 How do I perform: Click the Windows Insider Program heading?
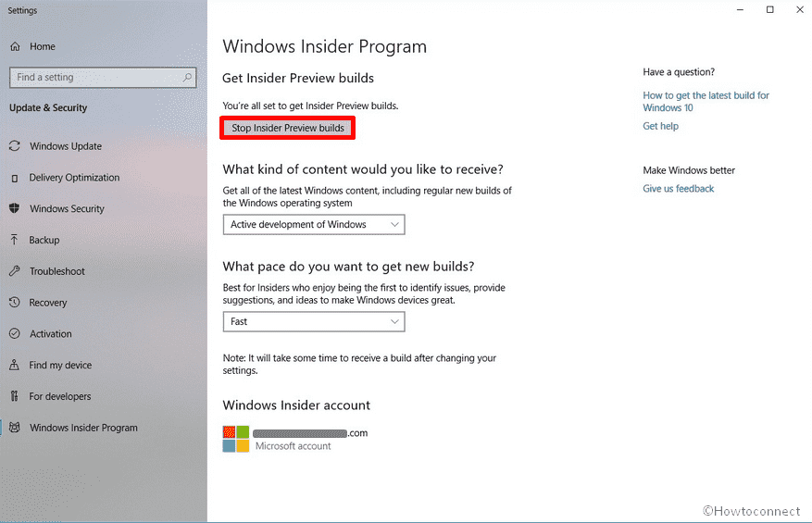pos(325,46)
